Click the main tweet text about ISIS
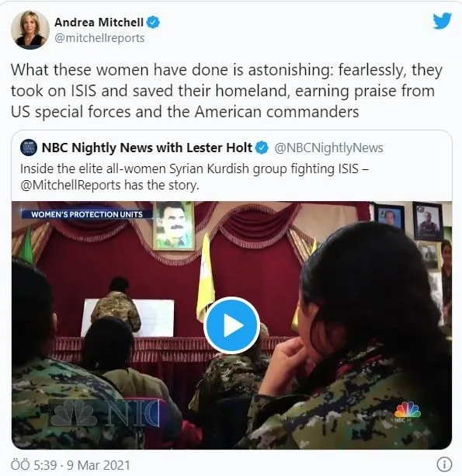The image size is (462, 476). (x=227, y=91)
